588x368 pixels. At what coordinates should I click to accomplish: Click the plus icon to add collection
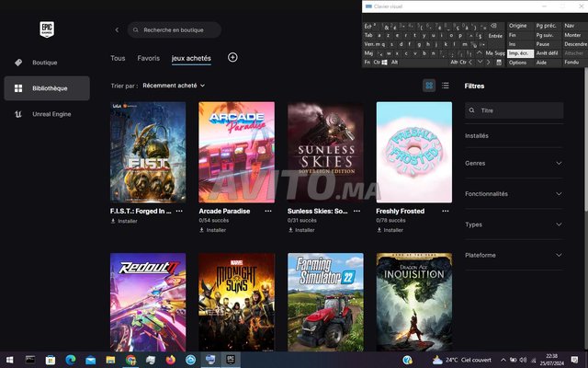click(x=232, y=57)
